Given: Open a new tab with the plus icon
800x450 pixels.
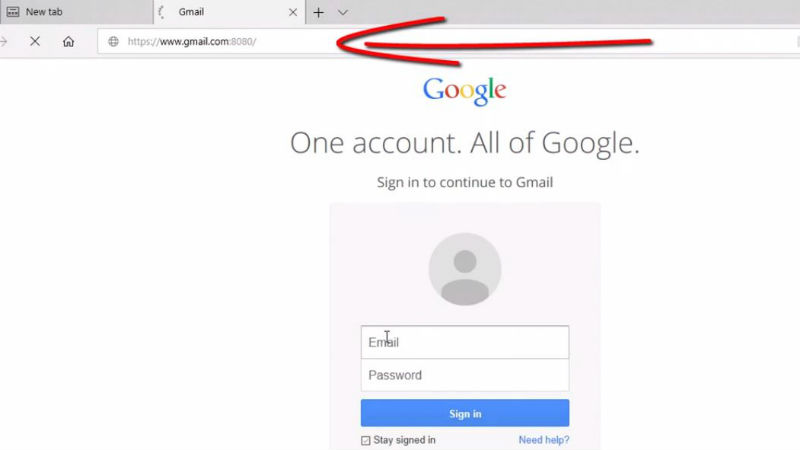Looking at the screenshot, I should 318,12.
